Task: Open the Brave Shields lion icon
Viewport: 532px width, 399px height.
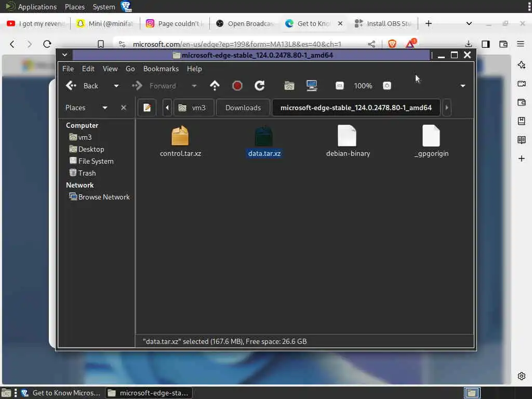Action: point(392,44)
